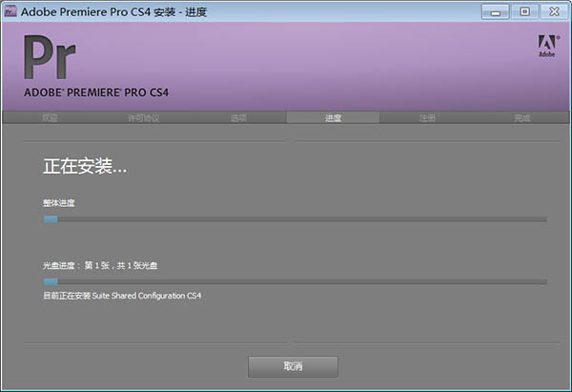Select the 完成 finish step tab
The height and width of the screenshot is (392, 572).
coord(521,118)
